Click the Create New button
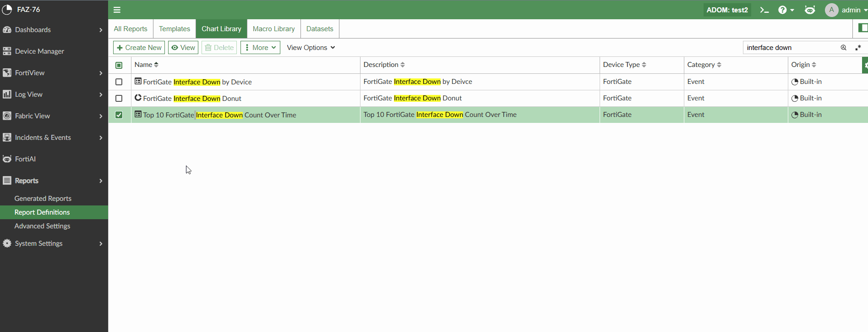The image size is (868, 332). point(139,48)
